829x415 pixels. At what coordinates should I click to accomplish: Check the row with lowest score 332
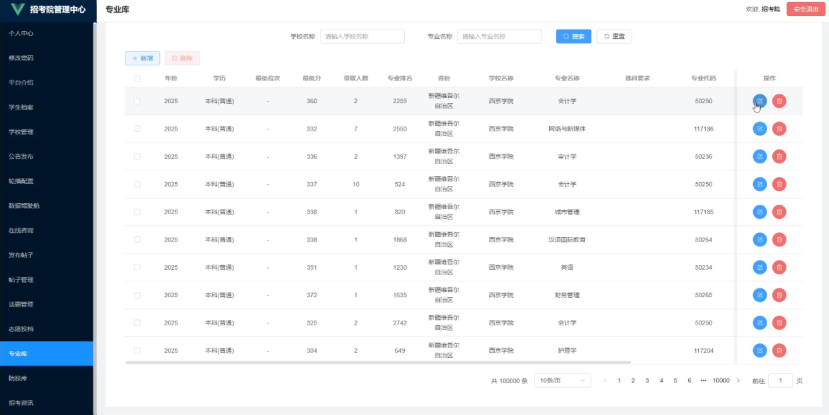click(x=137, y=128)
